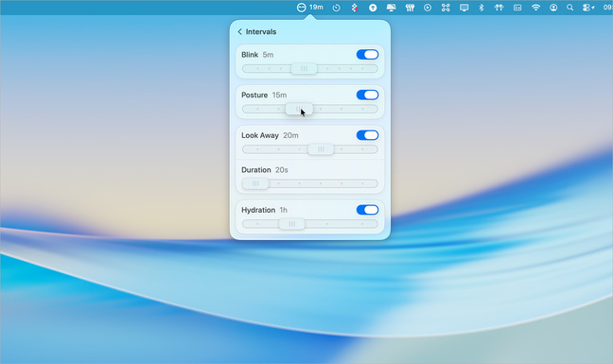Open the crossed-out displays menu bar icon
The width and height of the screenshot is (613, 364).
click(391, 8)
